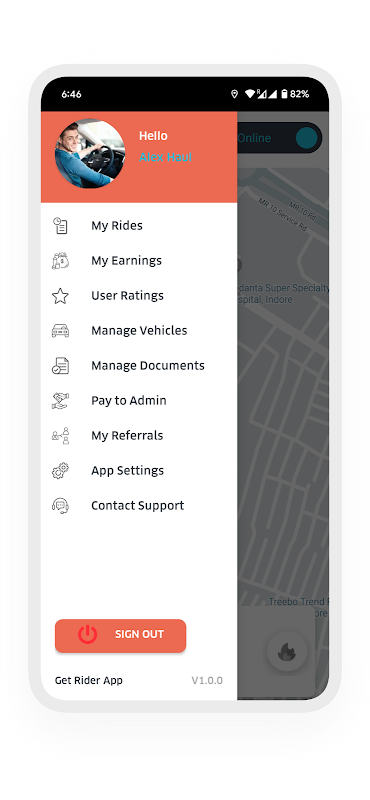The height and width of the screenshot is (800, 370).
Task: Select the My Referrals menu label
Action: (x=127, y=436)
